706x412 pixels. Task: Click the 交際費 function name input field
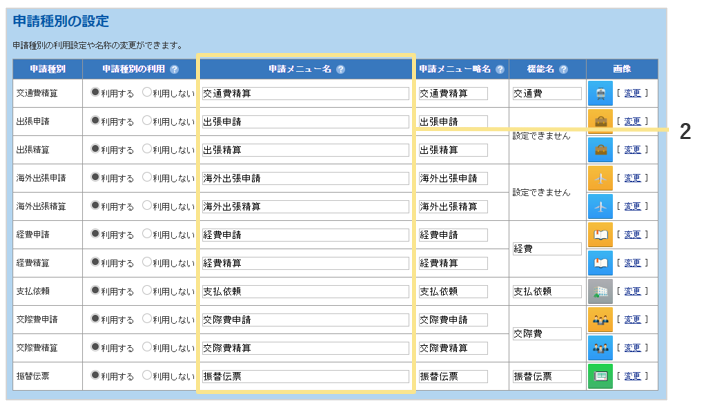coord(546,333)
